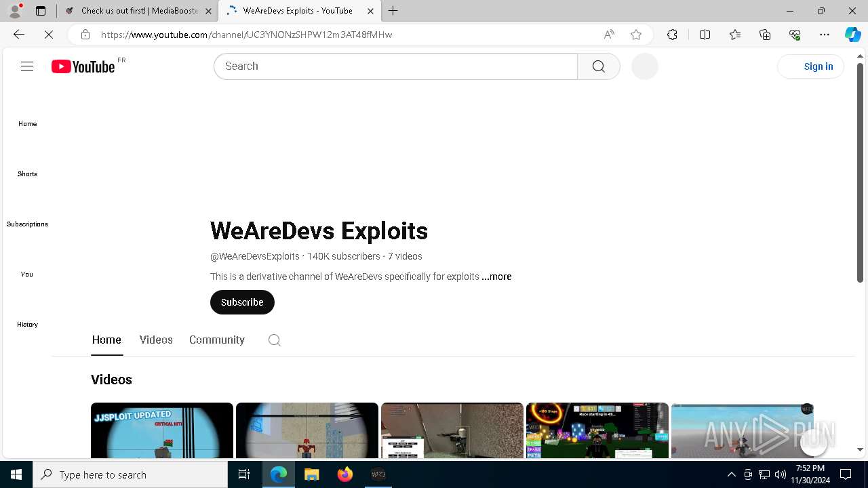
Task: Focus the YouTube Search input field
Action: [396, 66]
